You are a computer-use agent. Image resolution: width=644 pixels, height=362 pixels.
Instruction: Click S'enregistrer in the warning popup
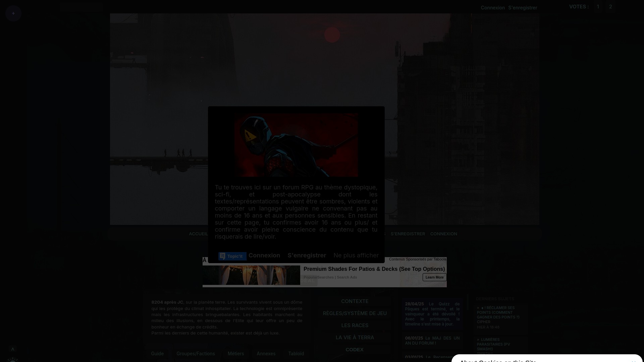coord(307,255)
